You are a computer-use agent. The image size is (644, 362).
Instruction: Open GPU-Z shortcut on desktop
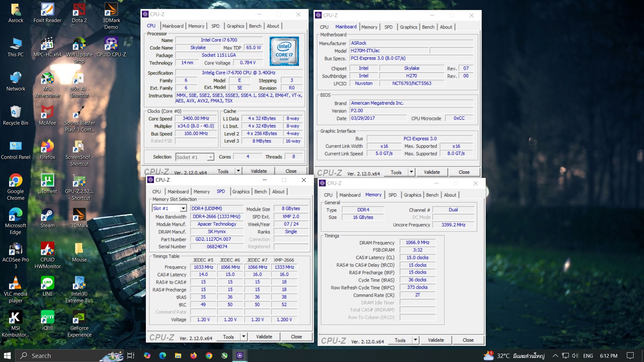[x=79, y=187]
